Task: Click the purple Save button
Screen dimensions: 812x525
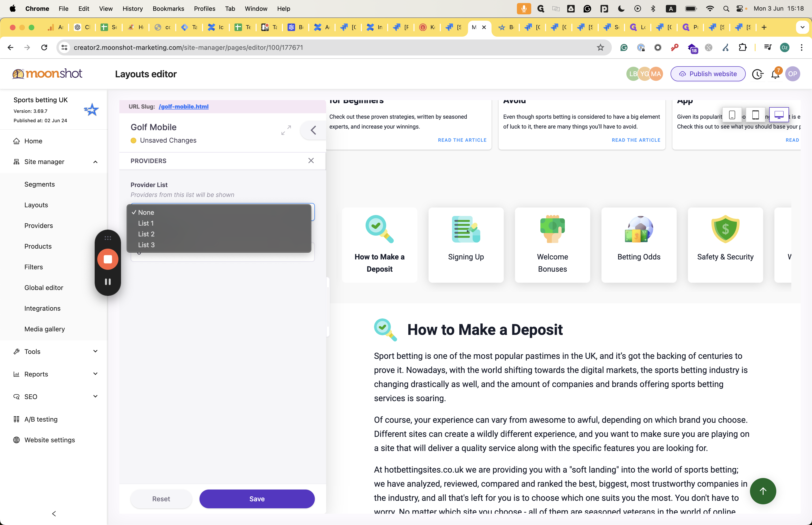Action: point(257,498)
